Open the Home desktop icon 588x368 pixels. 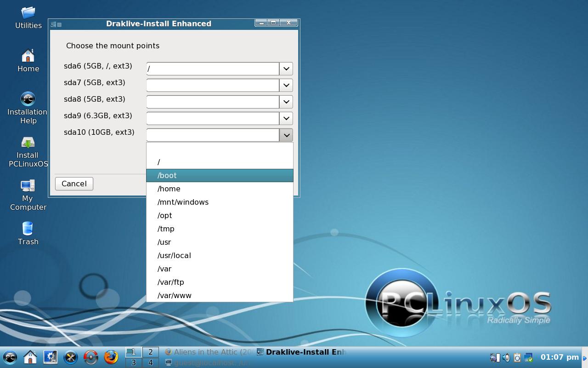point(28,60)
